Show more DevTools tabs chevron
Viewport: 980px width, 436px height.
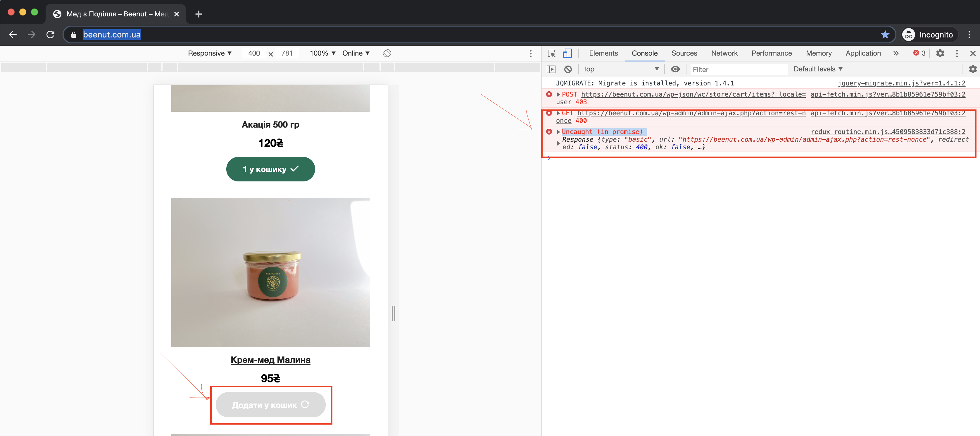point(896,53)
